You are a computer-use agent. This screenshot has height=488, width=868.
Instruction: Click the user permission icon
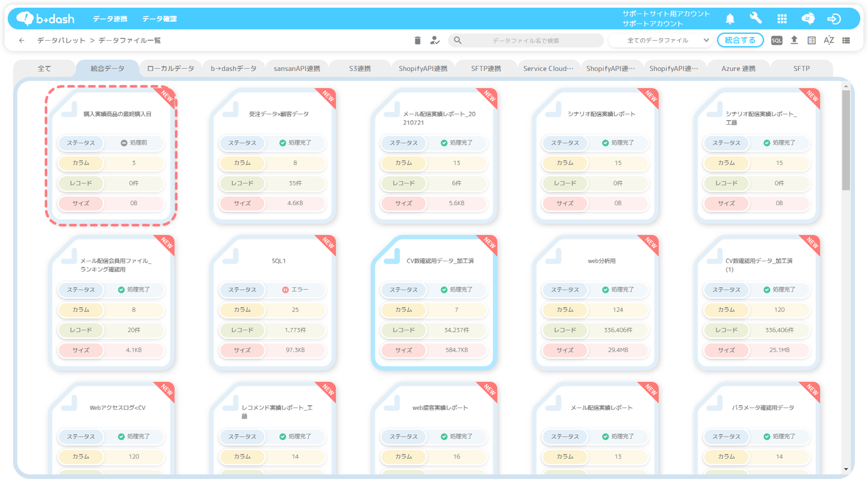[435, 40]
